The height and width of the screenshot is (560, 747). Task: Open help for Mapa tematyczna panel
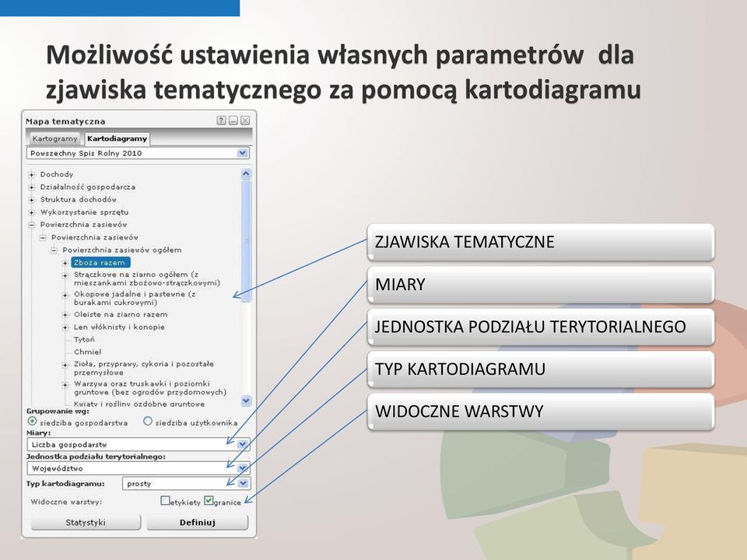(x=221, y=121)
